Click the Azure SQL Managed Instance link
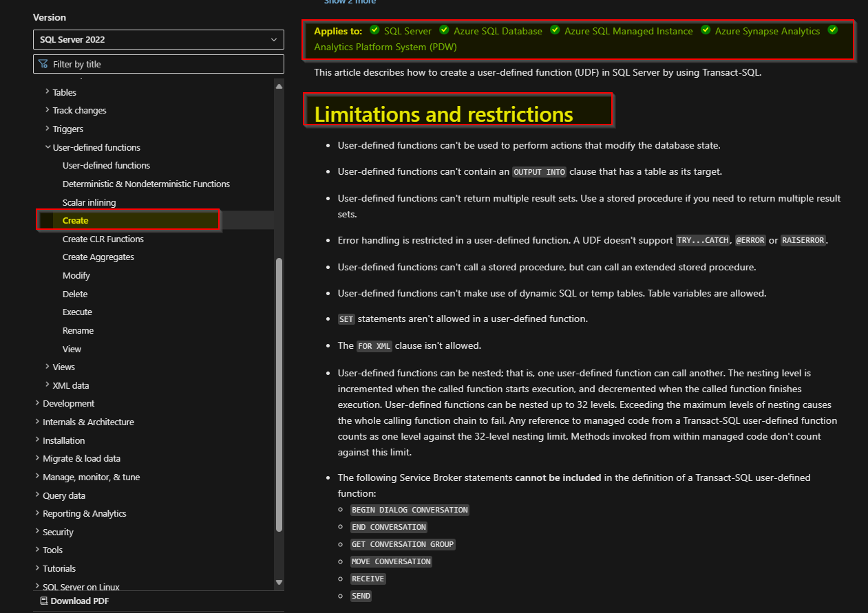This screenshot has height=613, width=868. (628, 31)
